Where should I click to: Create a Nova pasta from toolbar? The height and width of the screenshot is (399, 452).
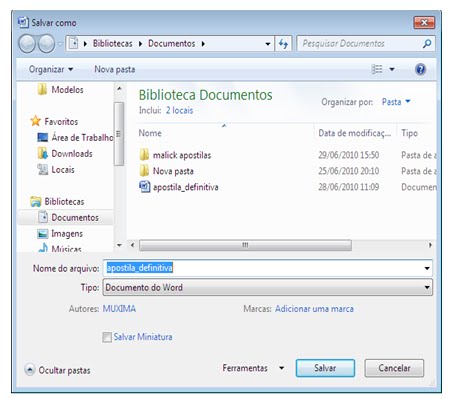coord(115,69)
